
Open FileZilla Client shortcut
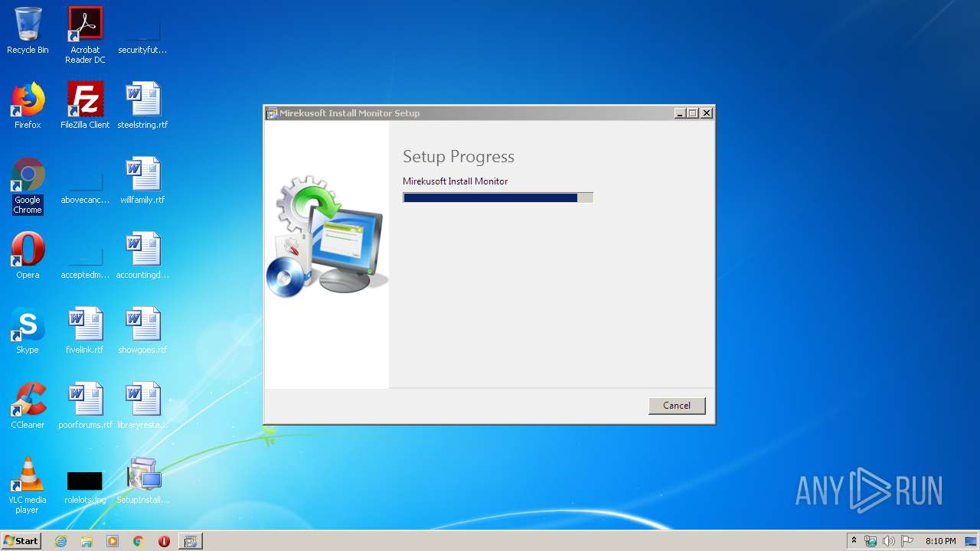coord(85,106)
